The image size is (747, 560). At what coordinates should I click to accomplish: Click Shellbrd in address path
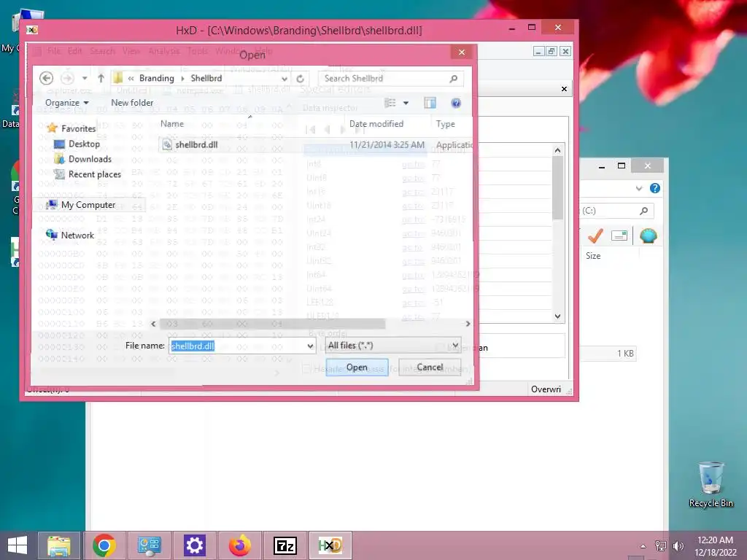tap(206, 79)
